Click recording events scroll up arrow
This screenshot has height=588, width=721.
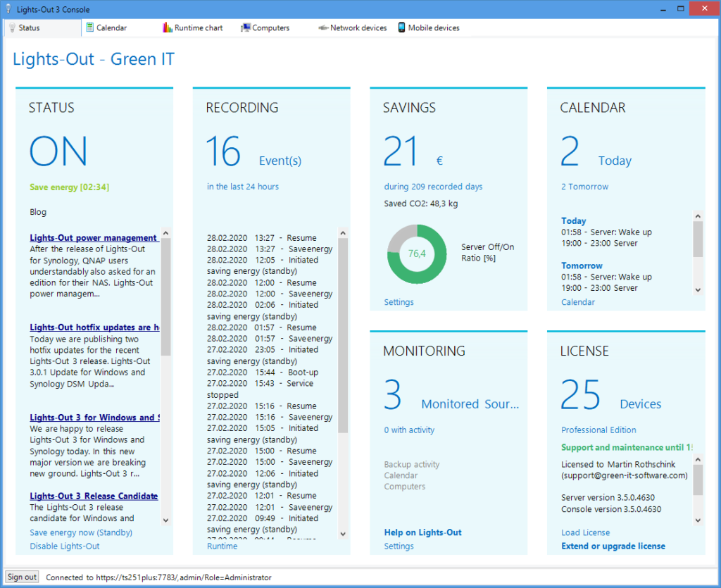(343, 233)
